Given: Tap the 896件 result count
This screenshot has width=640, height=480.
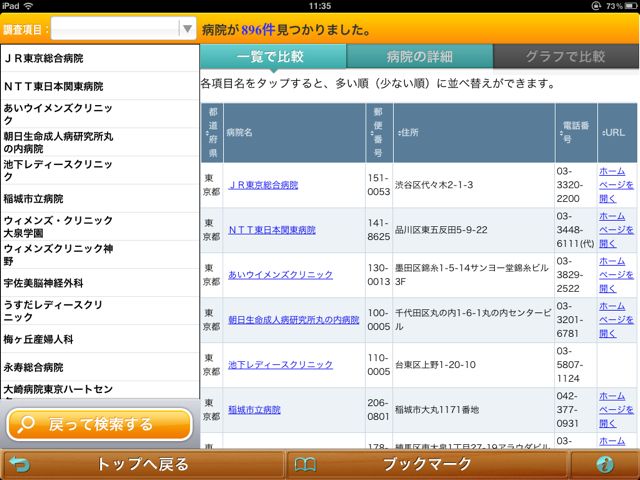Looking at the screenshot, I should [x=258, y=29].
